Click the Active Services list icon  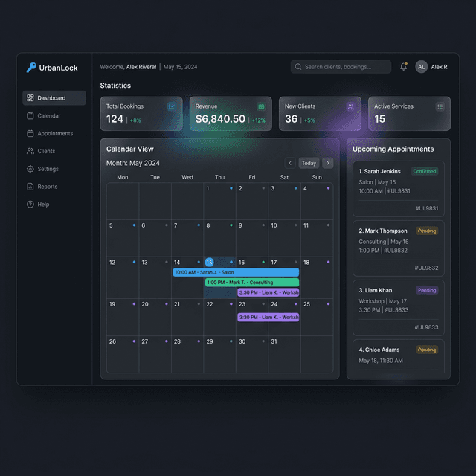click(x=440, y=106)
